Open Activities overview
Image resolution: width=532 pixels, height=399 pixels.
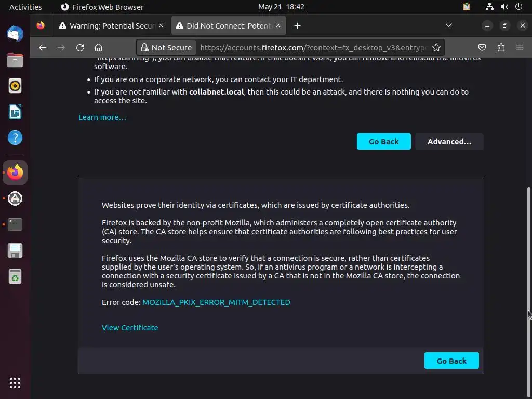pos(25,7)
